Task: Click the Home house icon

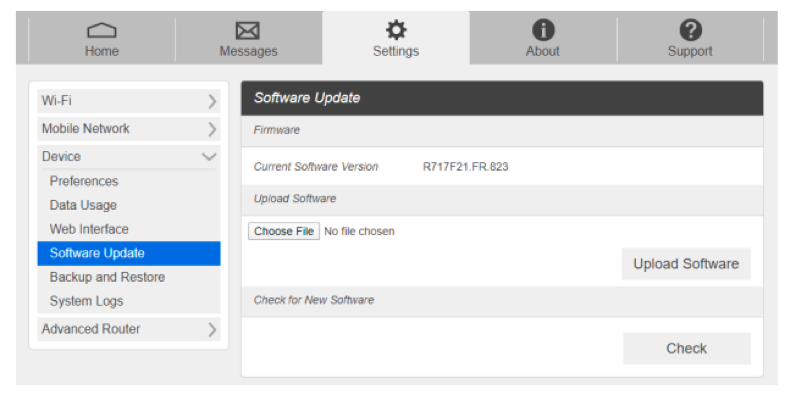Action: point(101,31)
